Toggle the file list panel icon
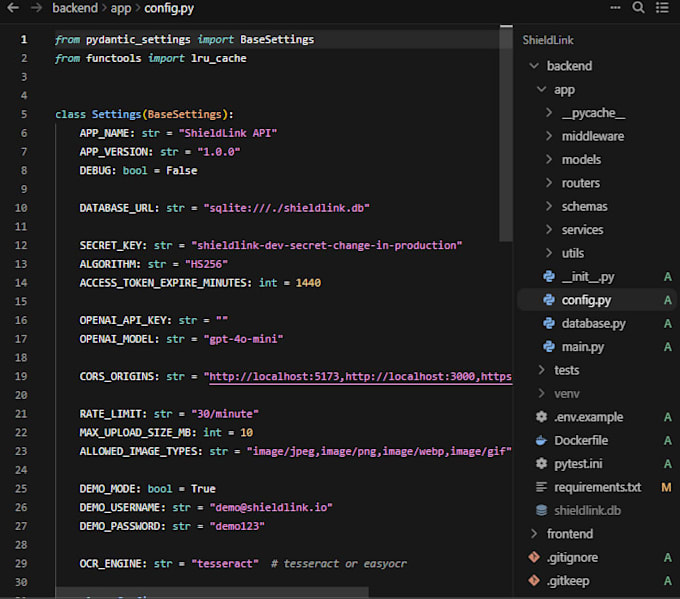This screenshot has width=680, height=599. 662,7
